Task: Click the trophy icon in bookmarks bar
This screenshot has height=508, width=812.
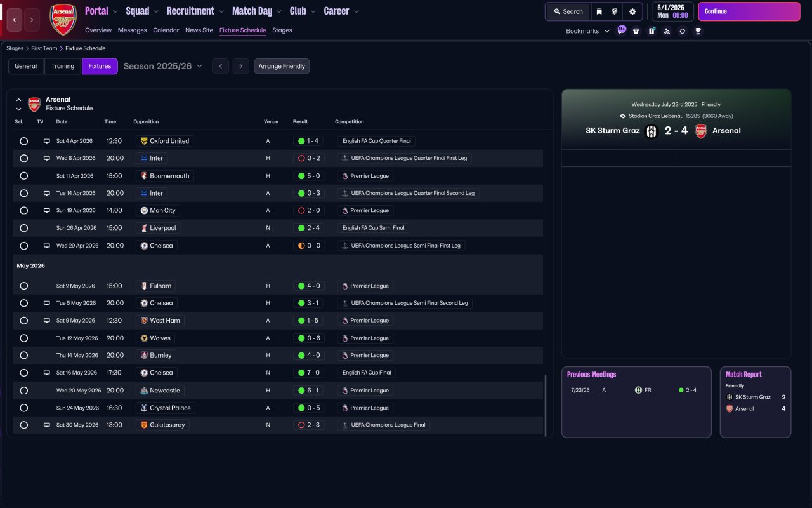Action: [x=698, y=31]
